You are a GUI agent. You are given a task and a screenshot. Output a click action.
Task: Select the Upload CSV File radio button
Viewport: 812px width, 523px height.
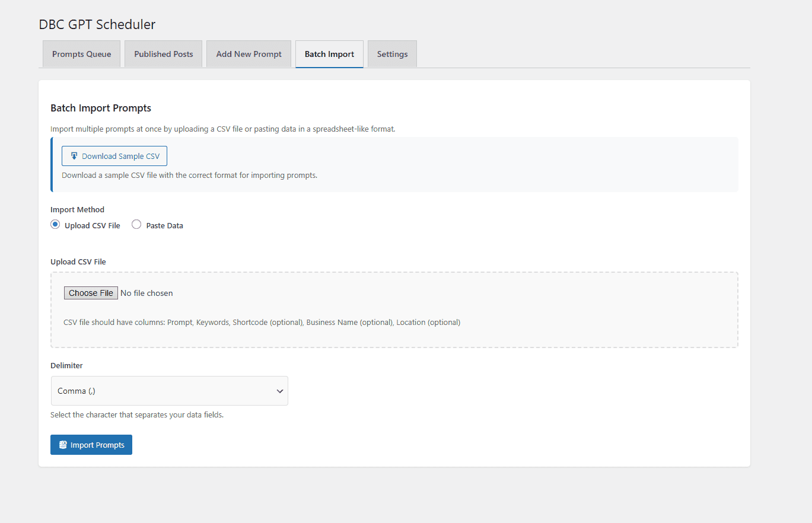tap(55, 225)
